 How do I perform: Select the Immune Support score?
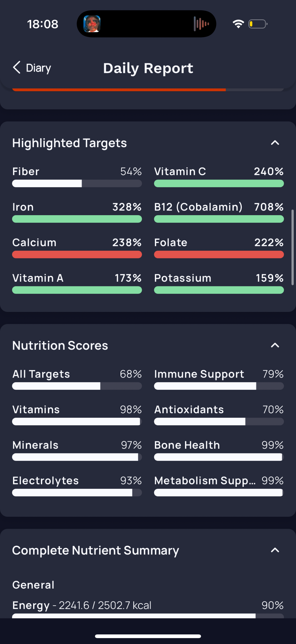219,379
